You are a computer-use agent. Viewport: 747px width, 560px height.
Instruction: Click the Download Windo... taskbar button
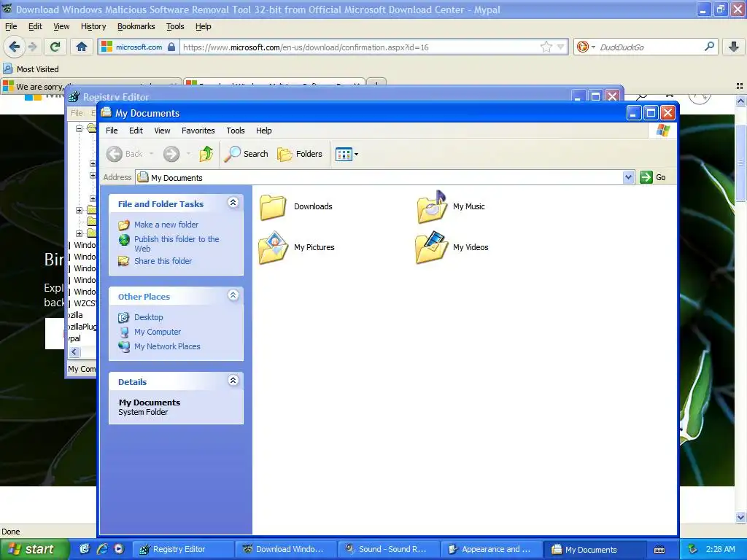(x=286, y=549)
